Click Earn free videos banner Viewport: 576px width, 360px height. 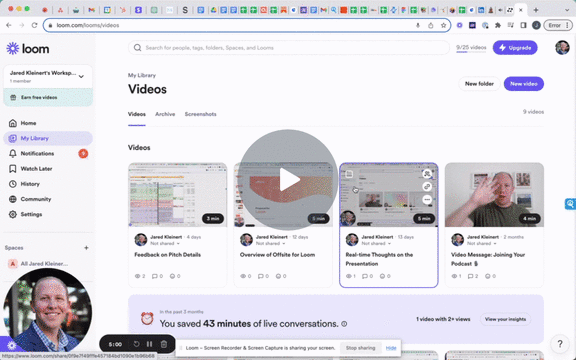48,97
